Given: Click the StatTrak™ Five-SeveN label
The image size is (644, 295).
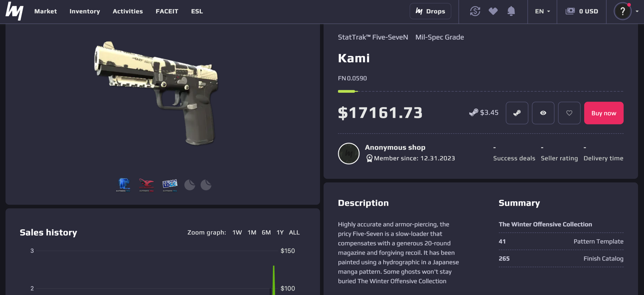Looking at the screenshot, I should point(373,37).
